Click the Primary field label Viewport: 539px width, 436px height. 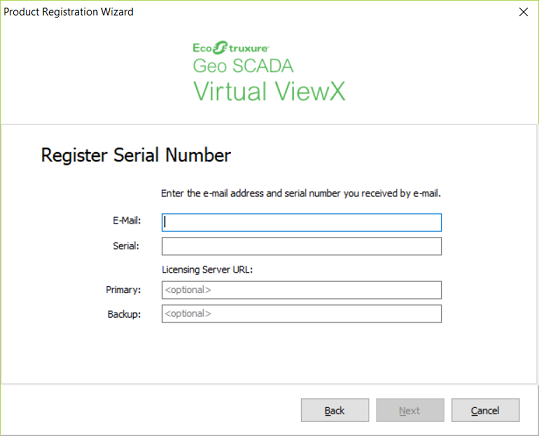pyautogui.click(x=123, y=290)
